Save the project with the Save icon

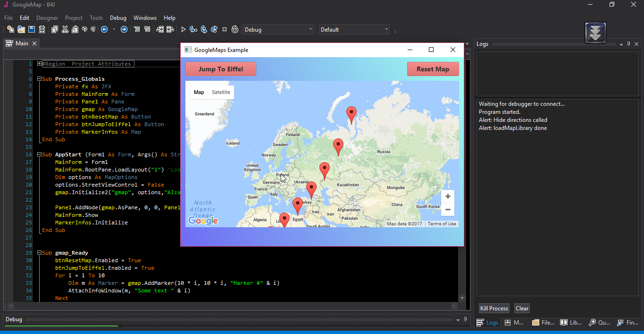31,29
